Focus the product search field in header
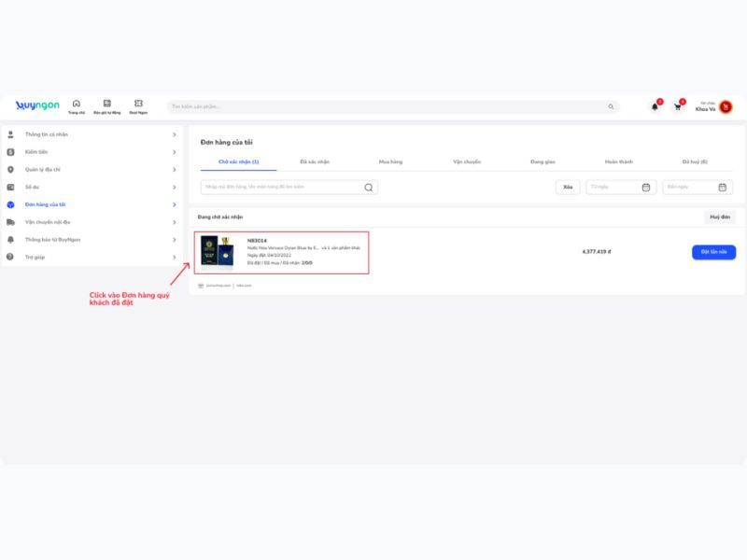 point(393,106)
